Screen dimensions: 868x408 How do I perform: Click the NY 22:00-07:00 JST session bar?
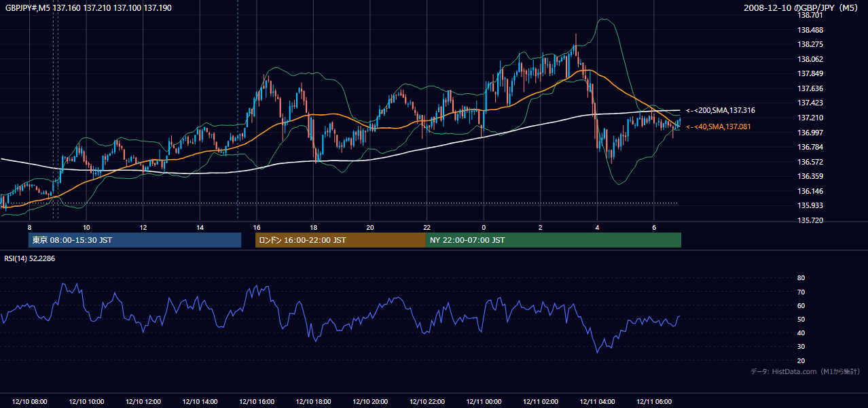pos(554,240)
